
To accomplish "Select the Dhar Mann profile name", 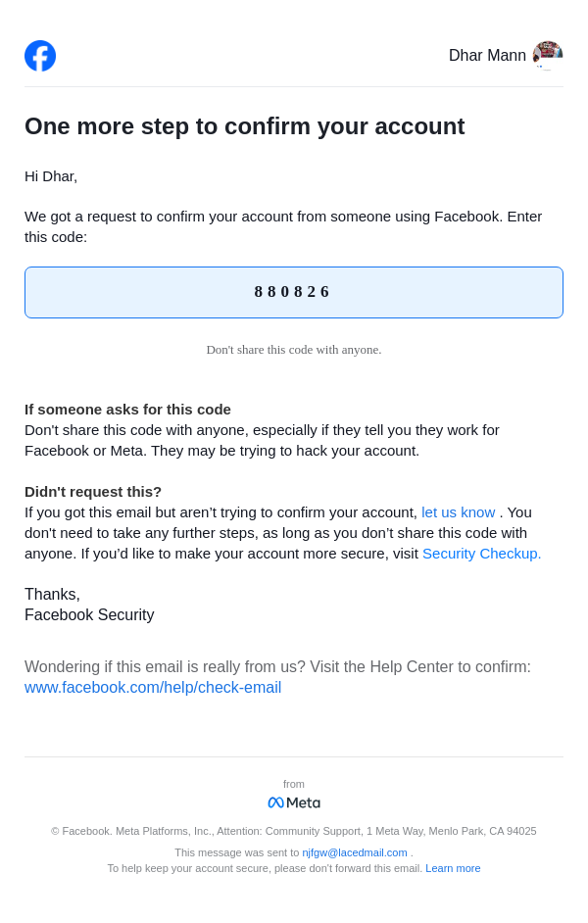I will click(x=487, y=56).
